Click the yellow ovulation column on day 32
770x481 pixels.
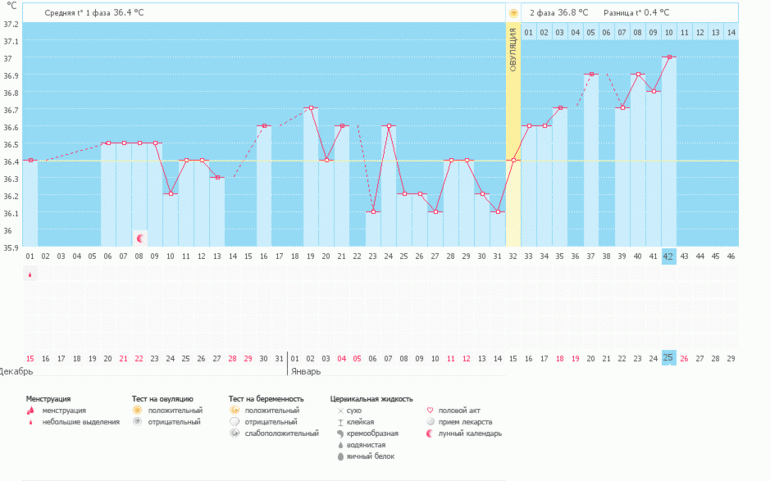513,134
